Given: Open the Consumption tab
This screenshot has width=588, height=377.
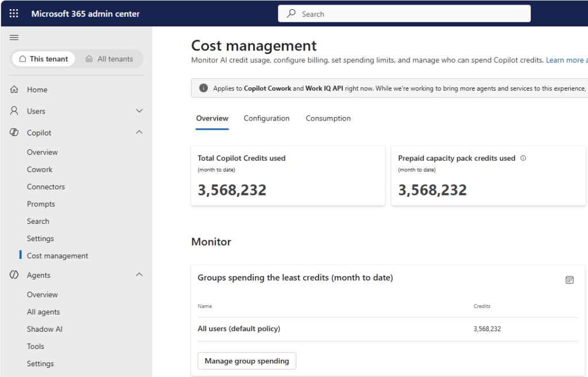Looking at the screenshot, I should tap(328, 118).
